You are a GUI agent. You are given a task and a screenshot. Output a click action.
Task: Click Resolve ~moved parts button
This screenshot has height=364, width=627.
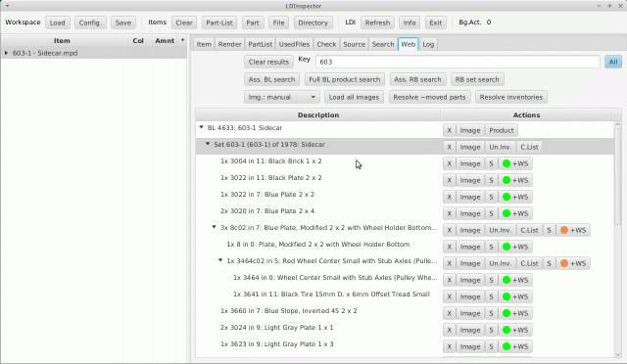coord(429,97)
